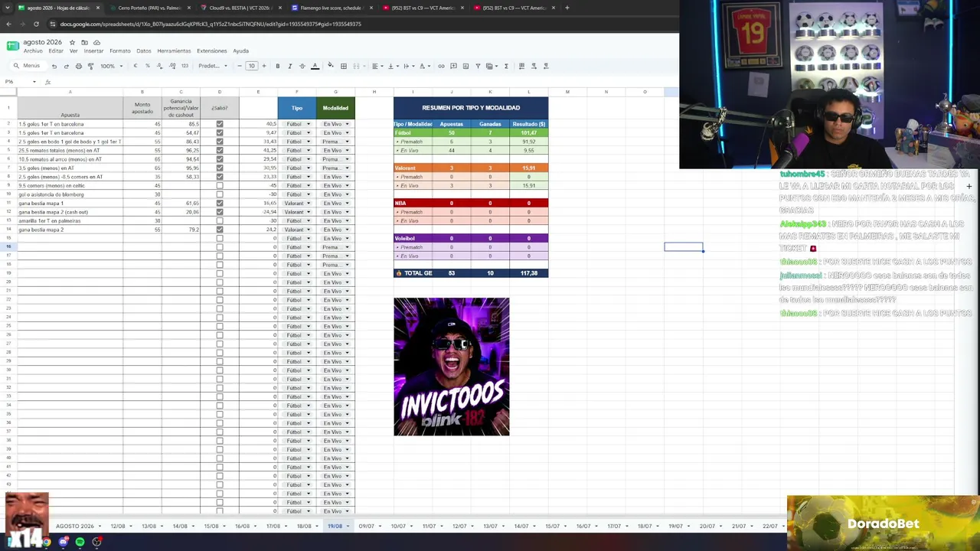Uncheck ¿Salió? for 25,5 remates totales row

[x=220, y=150]
